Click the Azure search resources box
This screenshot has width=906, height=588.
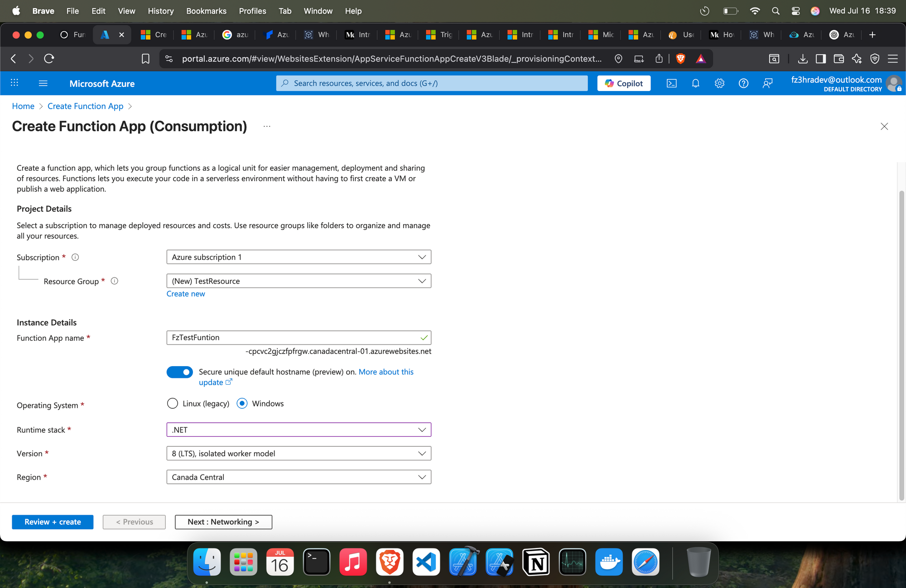coord(432,83)
